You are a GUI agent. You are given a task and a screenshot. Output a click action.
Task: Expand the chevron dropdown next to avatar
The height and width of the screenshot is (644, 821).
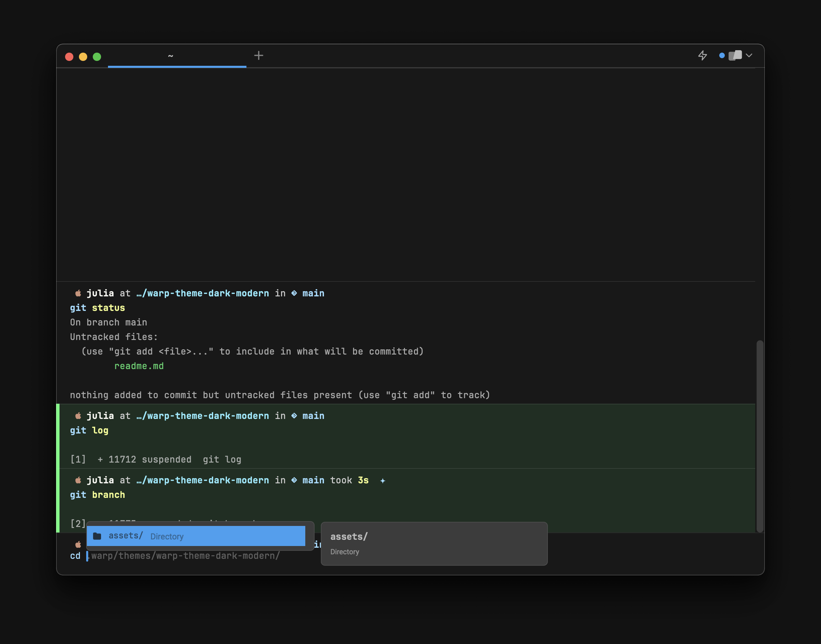[x=749, y=55]
